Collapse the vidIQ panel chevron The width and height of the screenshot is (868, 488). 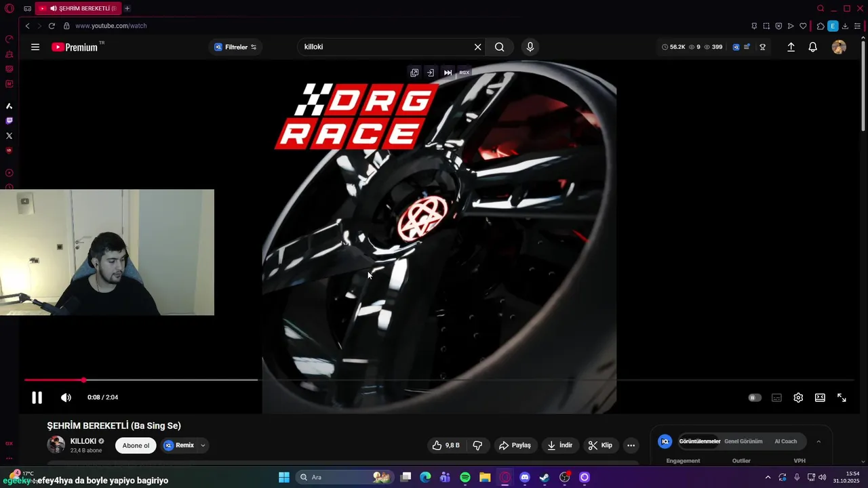(x=818, y=441)
